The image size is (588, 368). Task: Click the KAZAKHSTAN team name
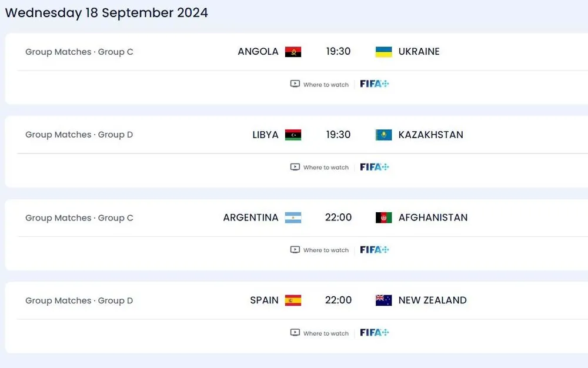pos(430,135)
